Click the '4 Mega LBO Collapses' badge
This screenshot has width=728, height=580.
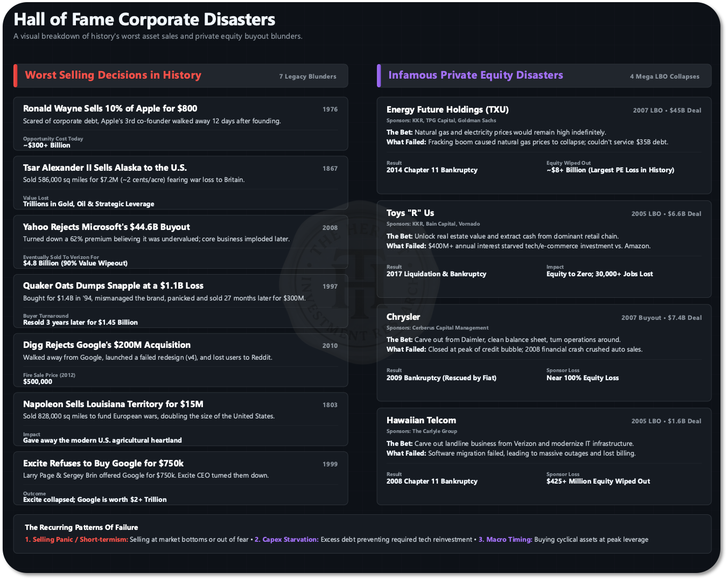tap(664, 76)
